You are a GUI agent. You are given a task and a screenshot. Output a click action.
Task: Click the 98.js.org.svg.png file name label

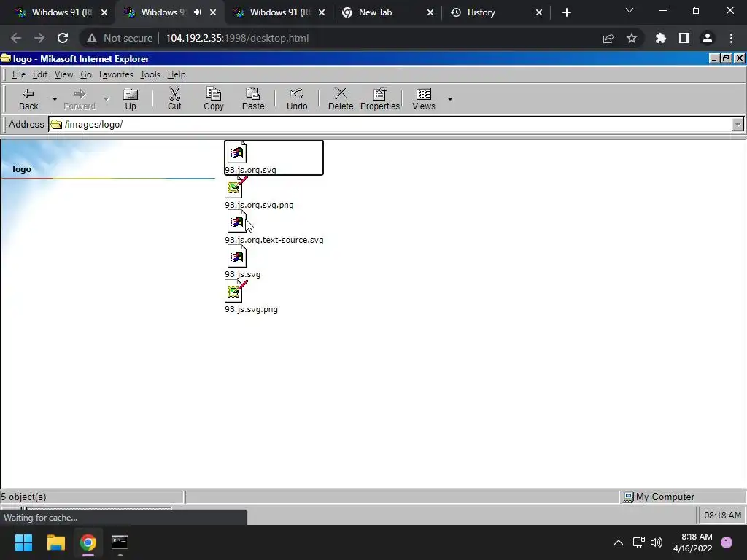(259, 205)
